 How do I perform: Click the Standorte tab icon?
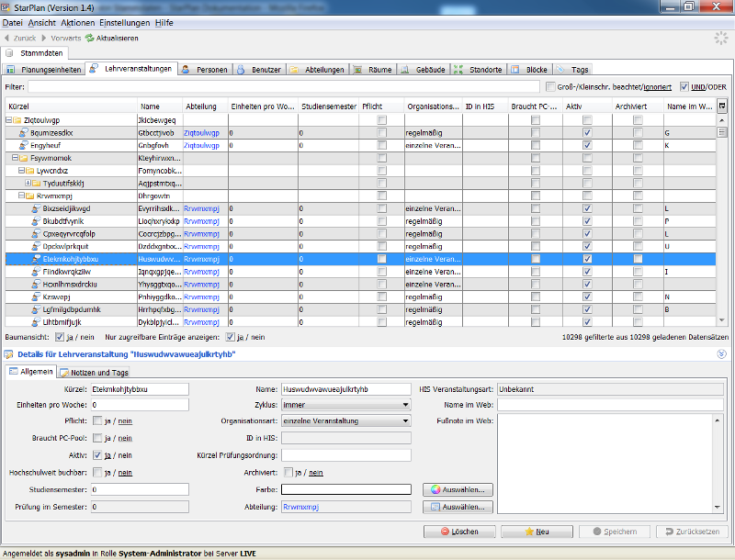[x=458, y=69]
